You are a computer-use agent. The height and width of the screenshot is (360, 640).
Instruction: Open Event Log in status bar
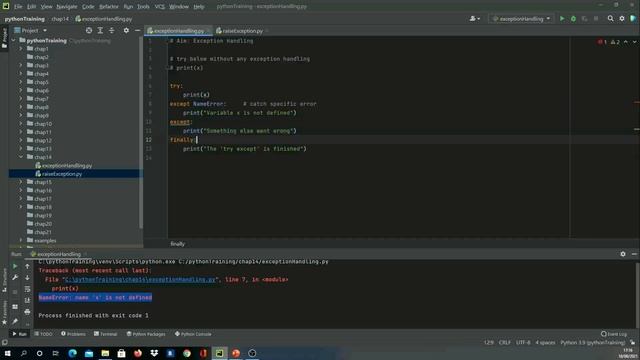[614, 334]
